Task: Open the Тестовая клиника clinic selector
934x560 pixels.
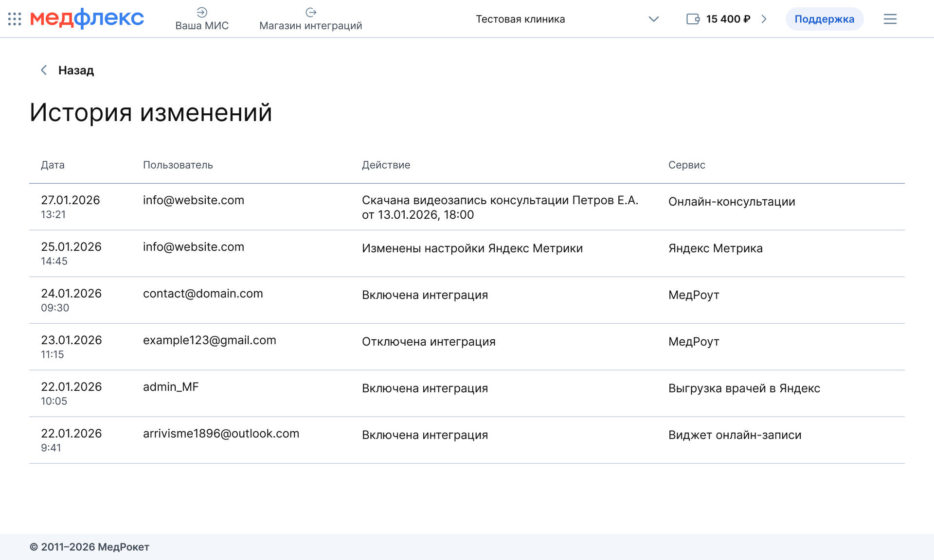Action: (x=521, y=19)
